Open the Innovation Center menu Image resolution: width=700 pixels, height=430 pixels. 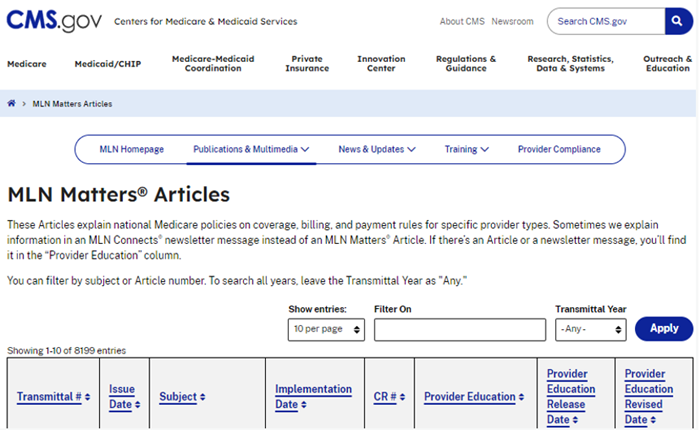[x=381, y=63]
